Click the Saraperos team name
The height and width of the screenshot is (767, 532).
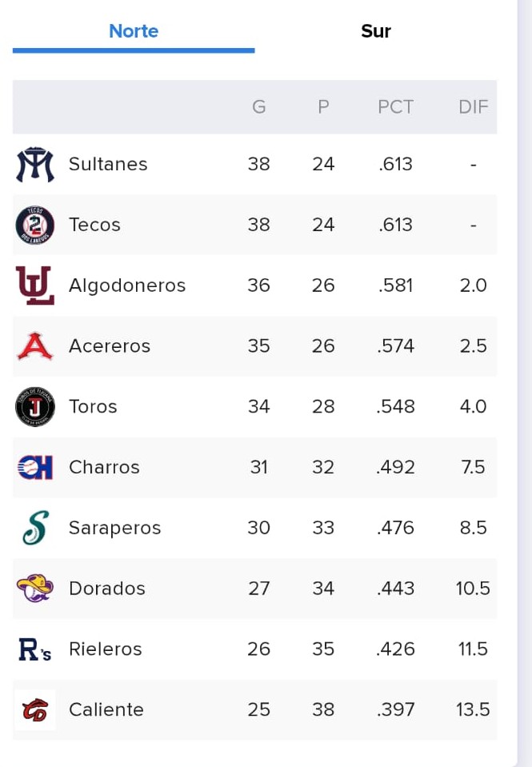point(115,528)
